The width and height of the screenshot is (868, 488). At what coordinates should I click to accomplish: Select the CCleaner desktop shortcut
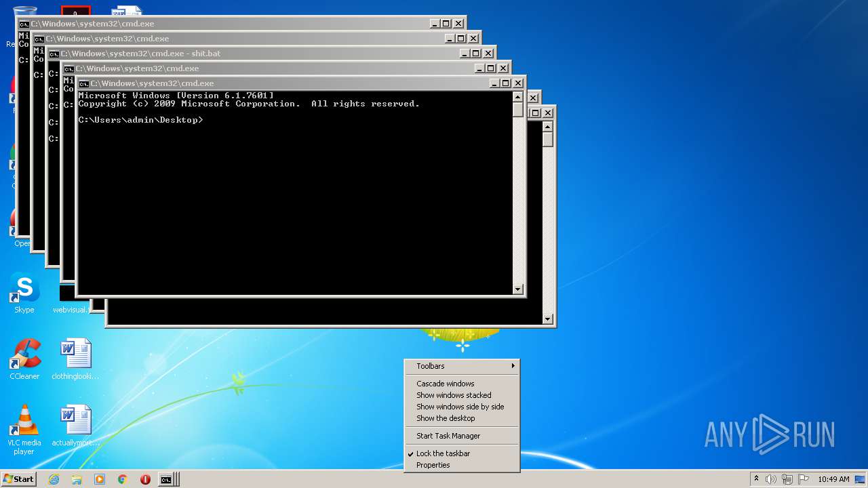[24, 359]
